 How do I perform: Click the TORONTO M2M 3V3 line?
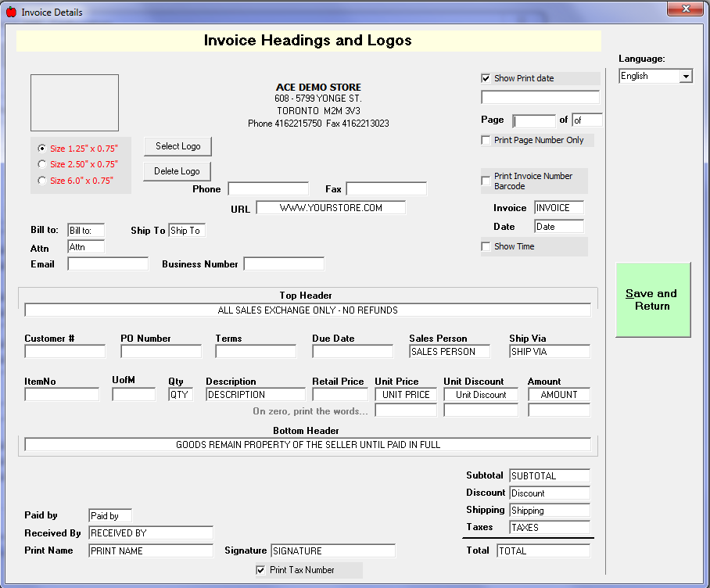[x=319, y=111]
